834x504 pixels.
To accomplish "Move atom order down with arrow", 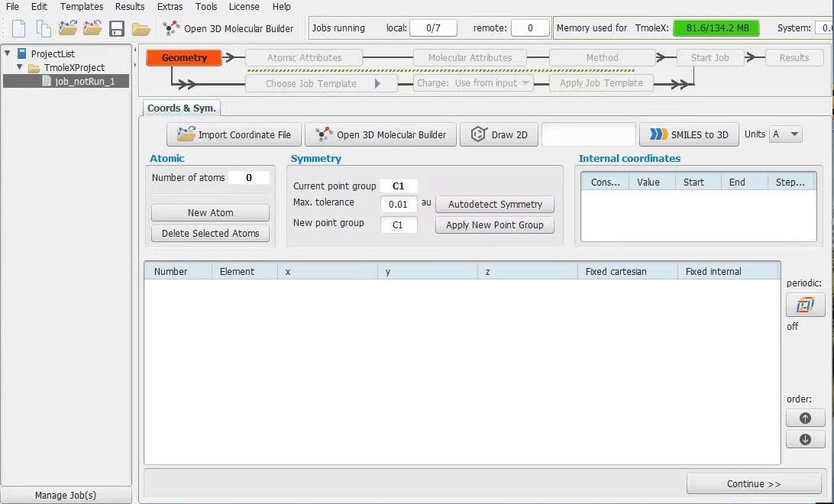I will (805, 439).
